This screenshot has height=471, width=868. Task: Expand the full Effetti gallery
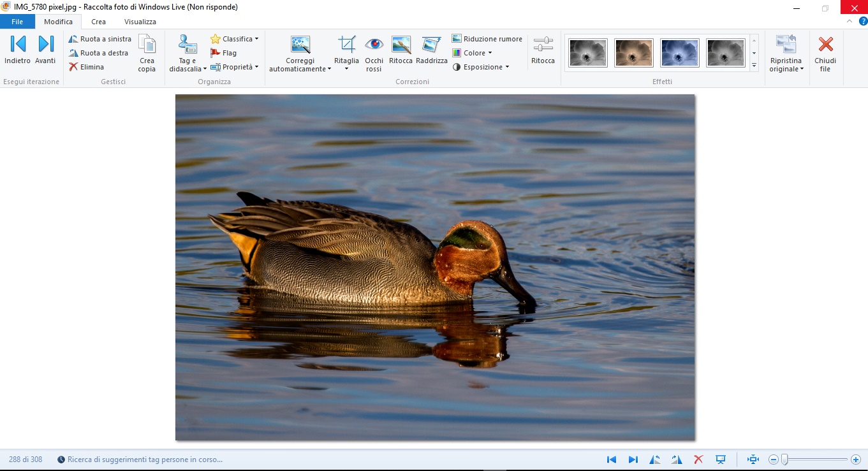click(x=754, y=66)
